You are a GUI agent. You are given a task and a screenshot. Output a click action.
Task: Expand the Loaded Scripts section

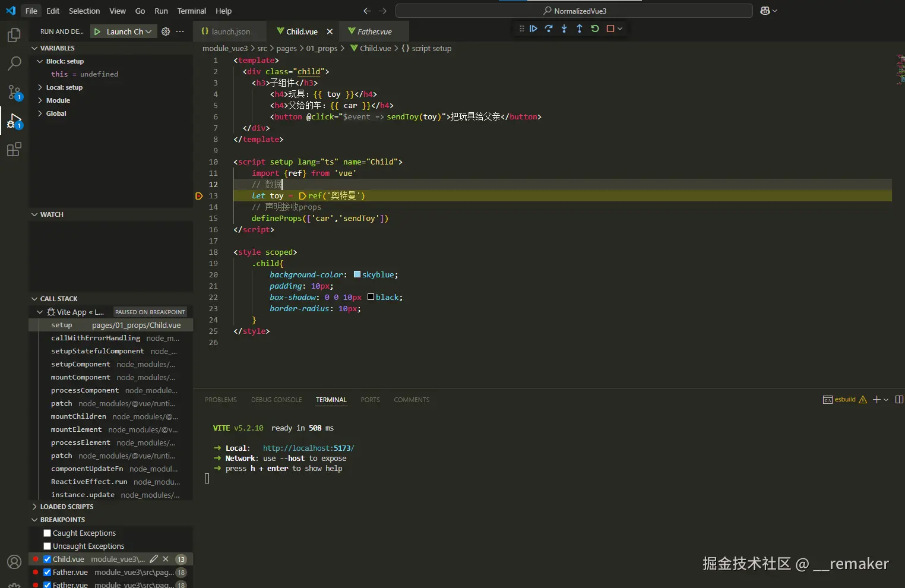[67, 507]
